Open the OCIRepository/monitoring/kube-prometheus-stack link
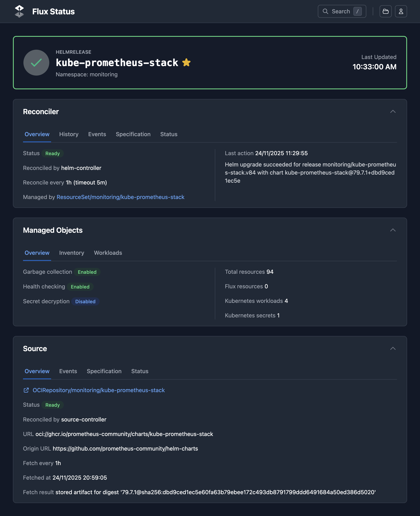 pyautogui.click(x=99, y=390)
